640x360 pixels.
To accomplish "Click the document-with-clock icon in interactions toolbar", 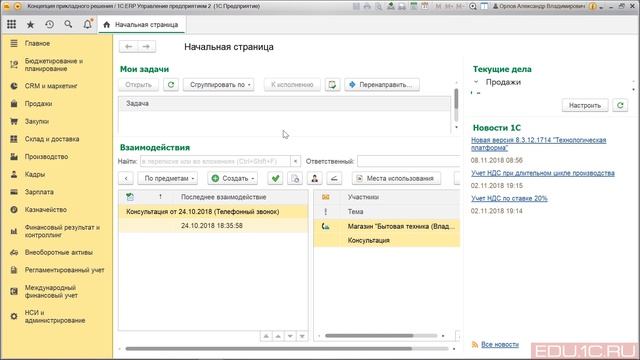I will coord(295,178).
